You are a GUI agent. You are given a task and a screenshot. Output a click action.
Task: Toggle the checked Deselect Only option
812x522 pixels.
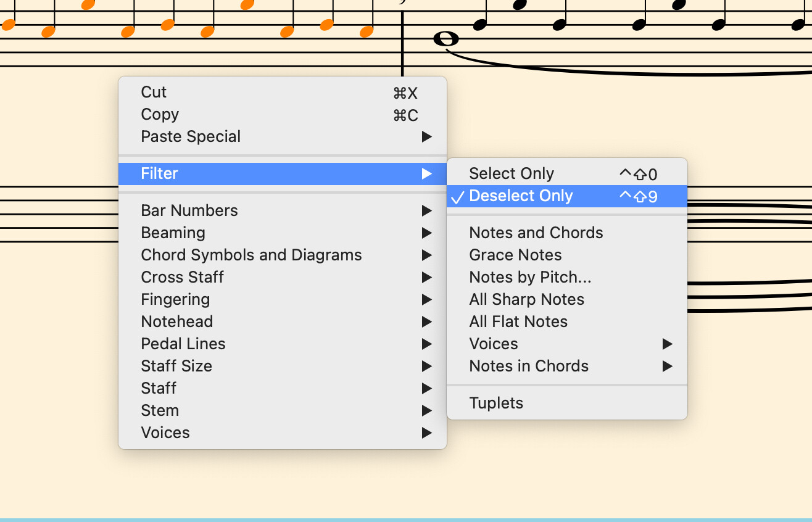tap(567, 196)
